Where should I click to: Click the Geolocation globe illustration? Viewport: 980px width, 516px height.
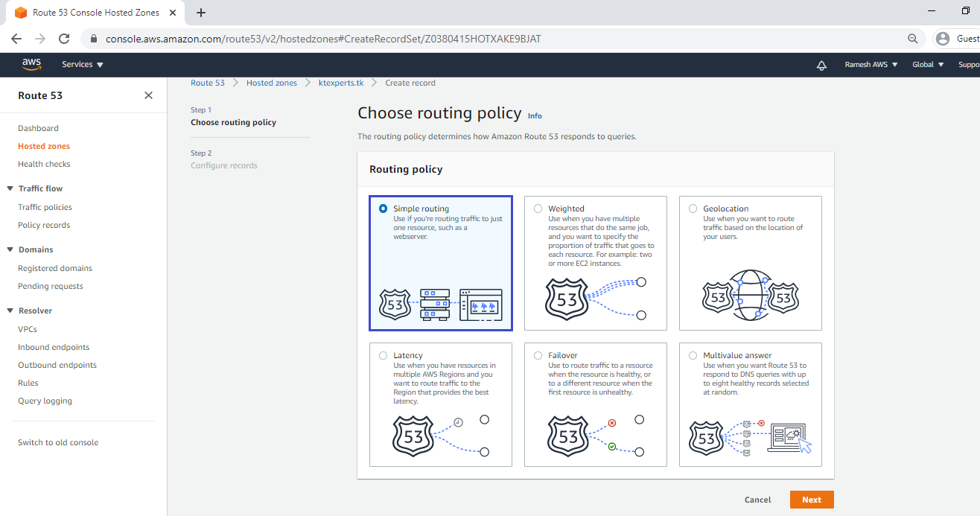click(x=751, y=296)
